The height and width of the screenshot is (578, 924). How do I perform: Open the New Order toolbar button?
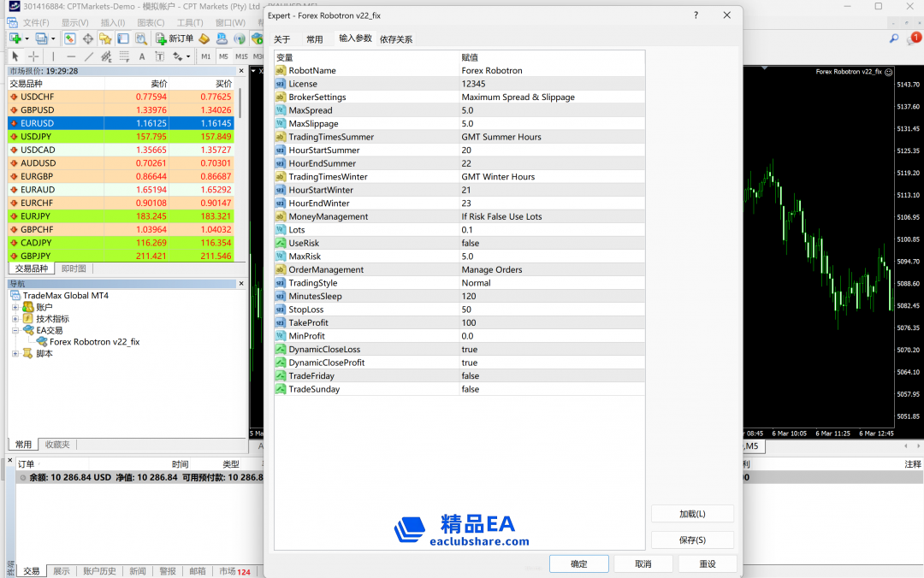tap(175, 38)
